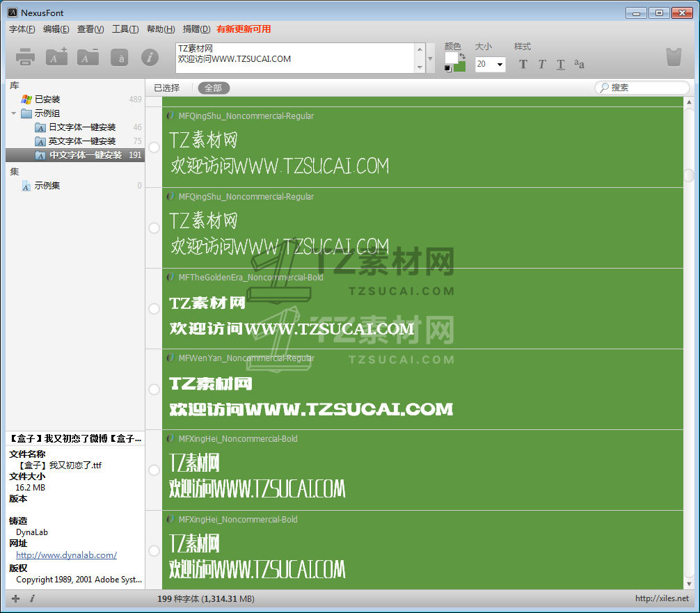The width and height of the screenshot is (700, 613).
Task: Select the MFWenYan font row circle
Action: (154, 390)
